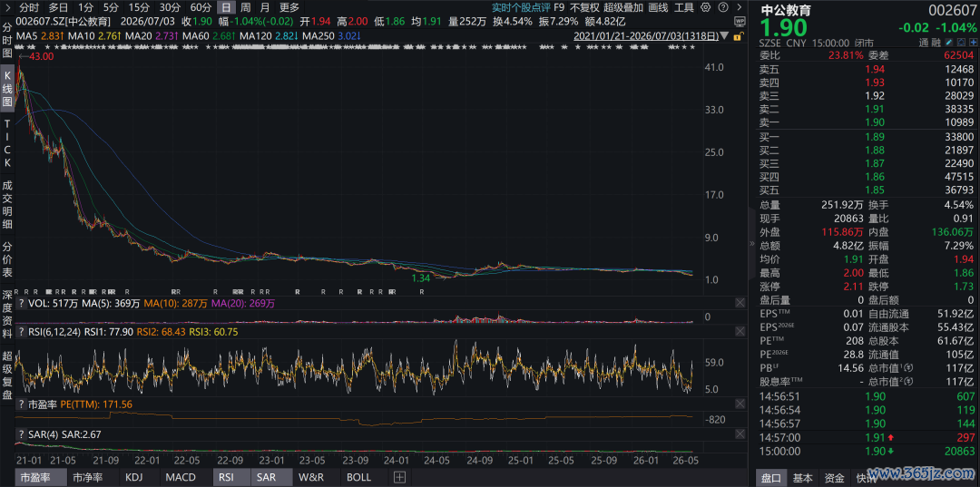This screenshot has width=980, height=487.
Task: Close the RSI sub-chart panel
Action: (740, 332)
